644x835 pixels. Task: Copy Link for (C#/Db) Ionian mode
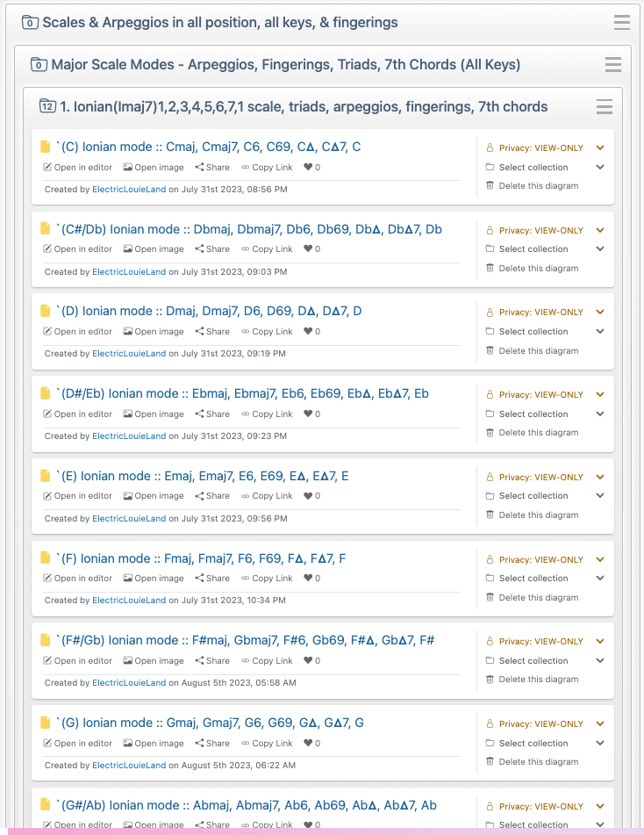point(267,249)
